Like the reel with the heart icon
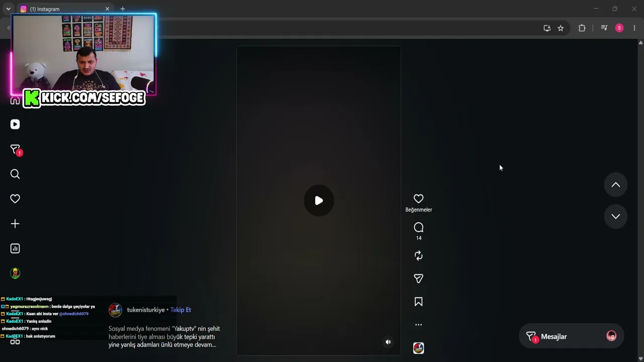This screenshot has width=644, height=362. pyautogui.click(x=419, y=199)
